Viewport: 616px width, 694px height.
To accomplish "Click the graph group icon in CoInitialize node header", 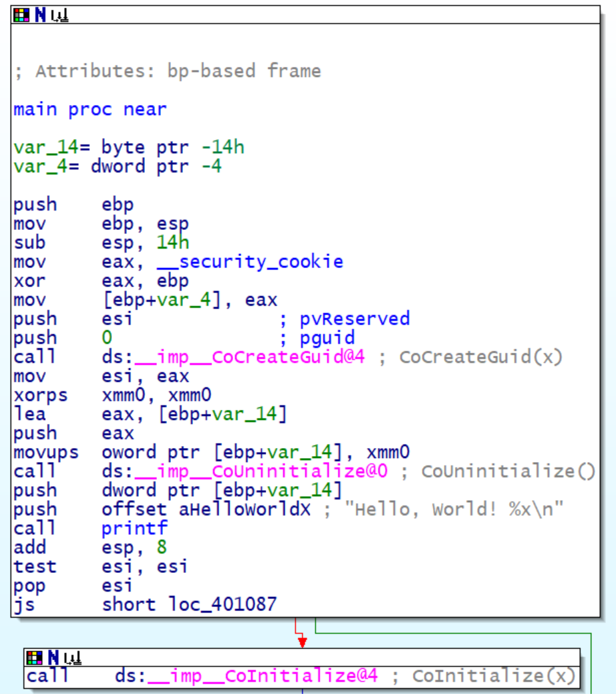I will (x=73, y=659).
